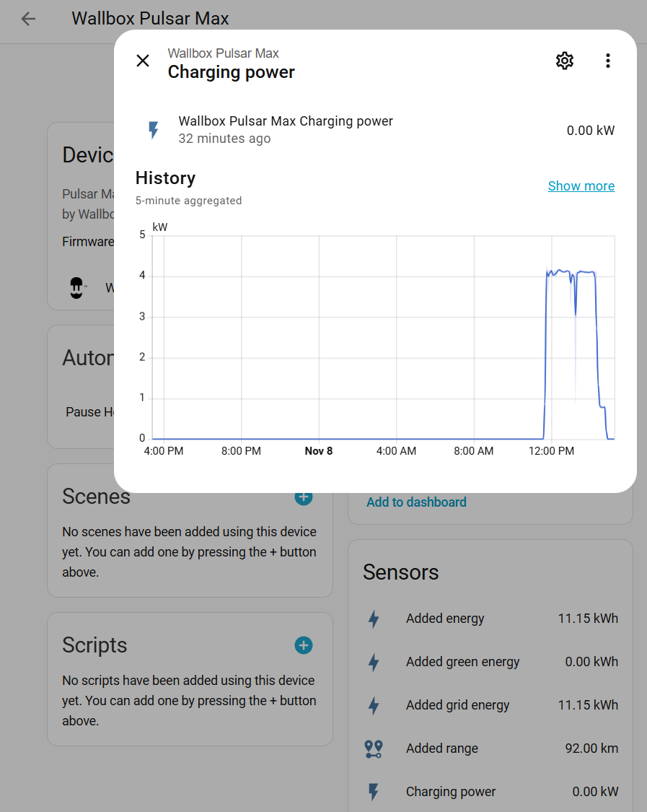
Task: Click the Added green energy icon
Action: tap(374, 663)
